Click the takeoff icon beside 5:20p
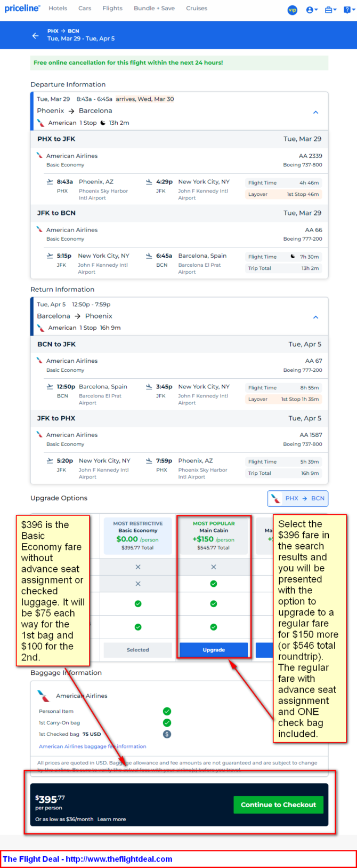Viewport: 357px width, 868px height. 50,461
